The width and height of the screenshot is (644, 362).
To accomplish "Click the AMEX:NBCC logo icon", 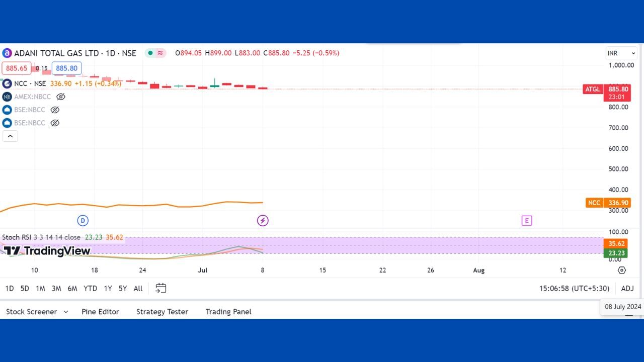I will pos(7,97).
